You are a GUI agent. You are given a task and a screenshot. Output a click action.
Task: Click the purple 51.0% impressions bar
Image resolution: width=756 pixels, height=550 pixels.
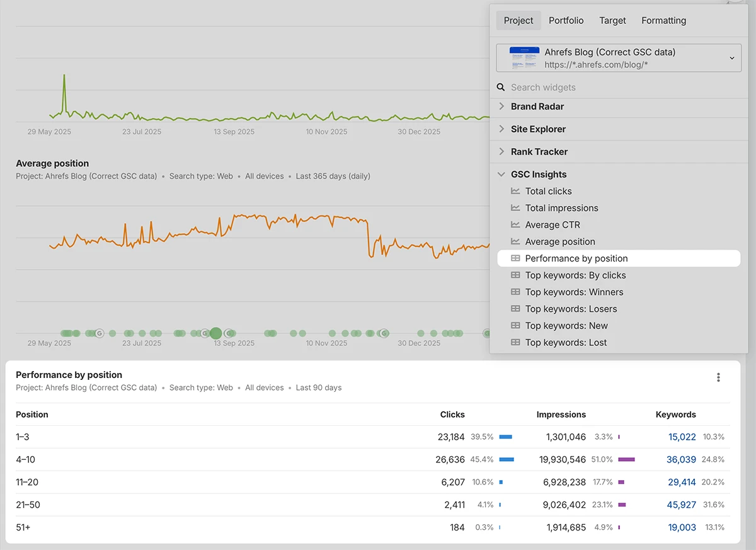tap(627, 460)
